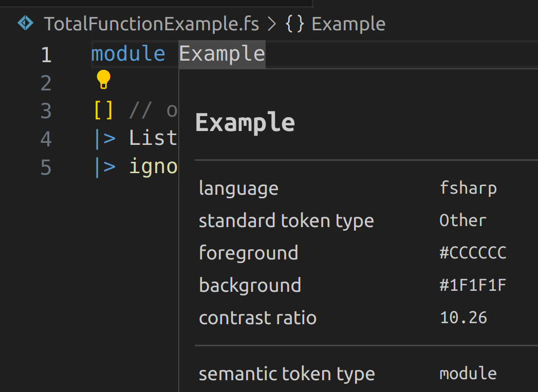Click the foreground color value #CCCCCC
Screen dimensions: 538x392
tap(473, 252)
